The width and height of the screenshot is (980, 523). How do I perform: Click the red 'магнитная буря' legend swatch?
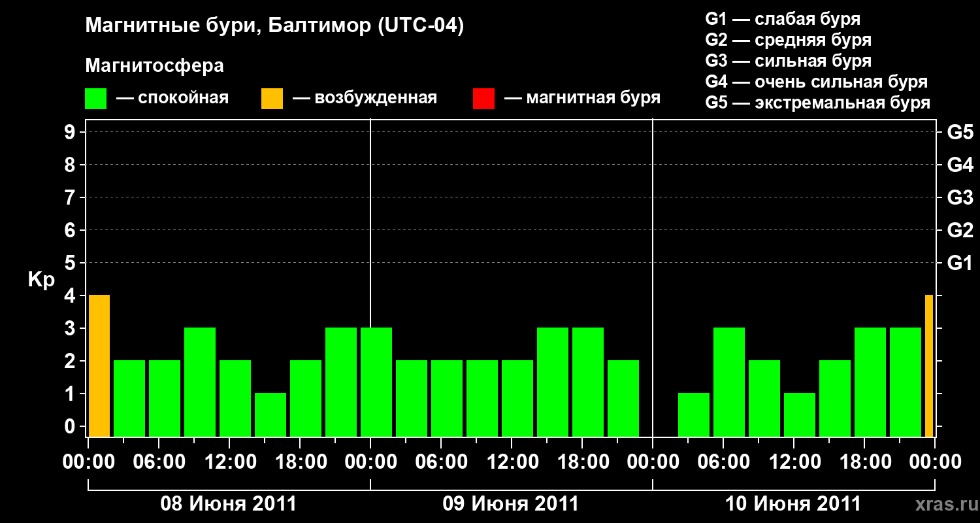483,99
